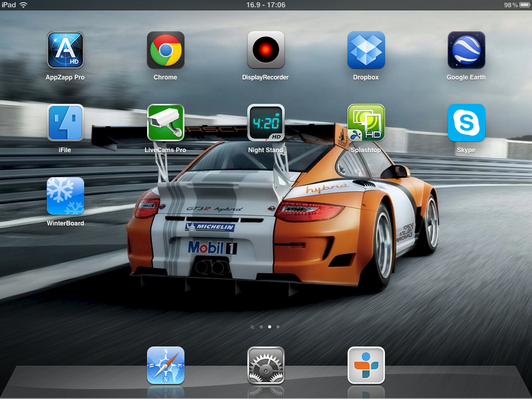Image resolution: width=532 pixels, height=399 pixels.
Task: Click the "Skype" label text
Action: [466, 150]
